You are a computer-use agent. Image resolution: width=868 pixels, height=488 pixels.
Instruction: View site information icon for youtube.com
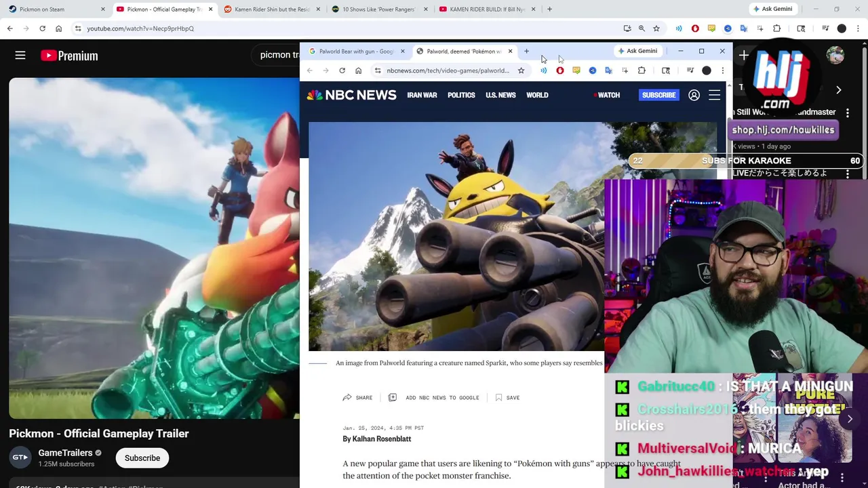tap(78, 28)
